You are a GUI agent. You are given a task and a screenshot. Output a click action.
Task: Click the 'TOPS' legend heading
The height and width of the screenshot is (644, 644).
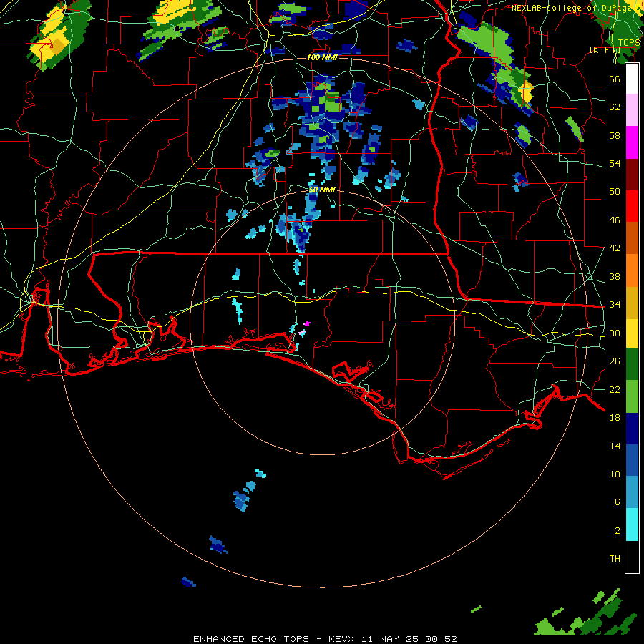click(629, 43)
